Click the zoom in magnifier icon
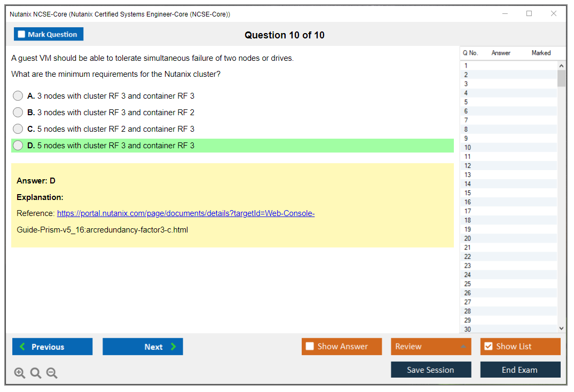Viewport: 574px width, 392px height. [x=20, y=373]
